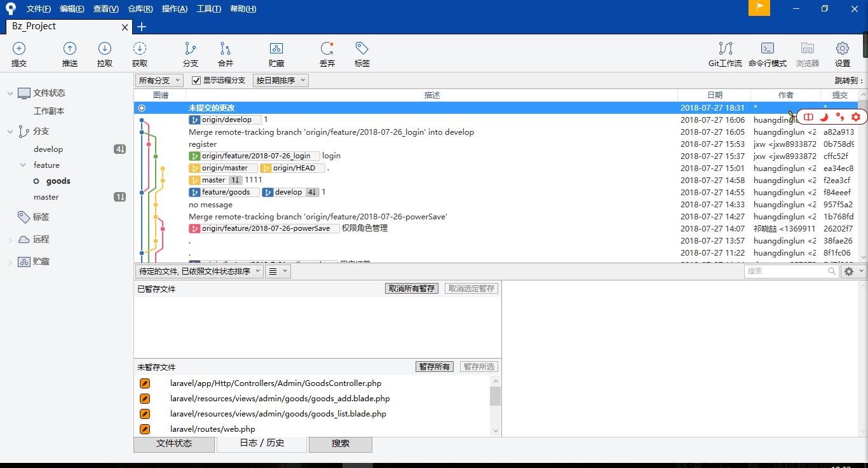Click the 丢弃 (Discard) icon

coord(327,53)
